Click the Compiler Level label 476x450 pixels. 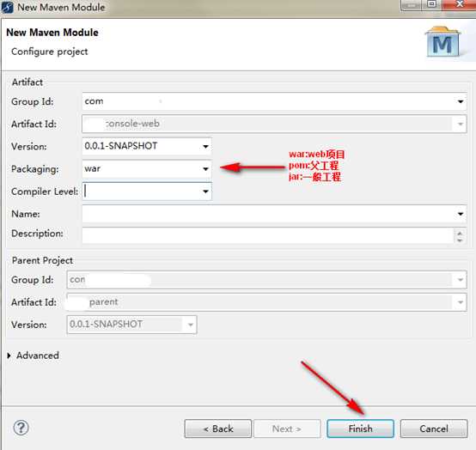(45, 192)
